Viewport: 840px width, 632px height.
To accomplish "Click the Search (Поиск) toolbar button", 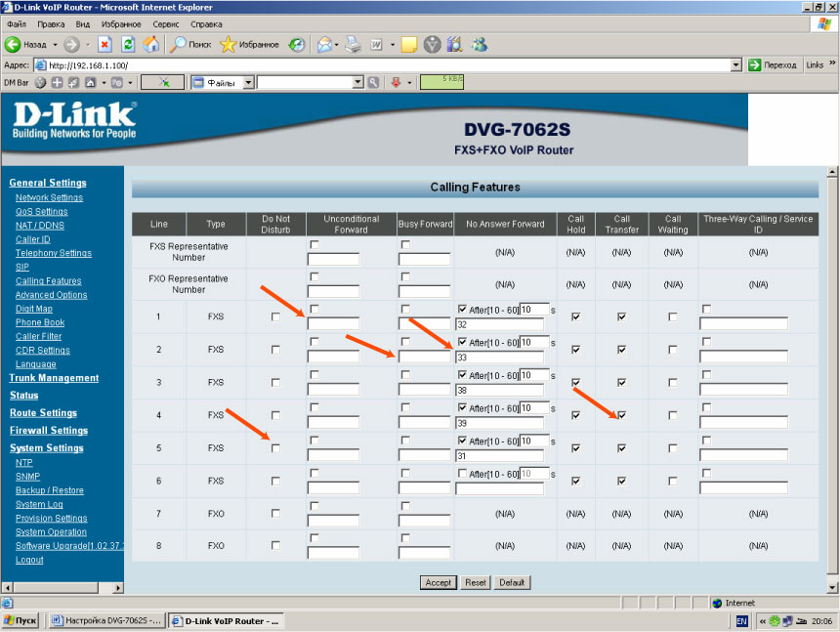I will click(190, 44).
